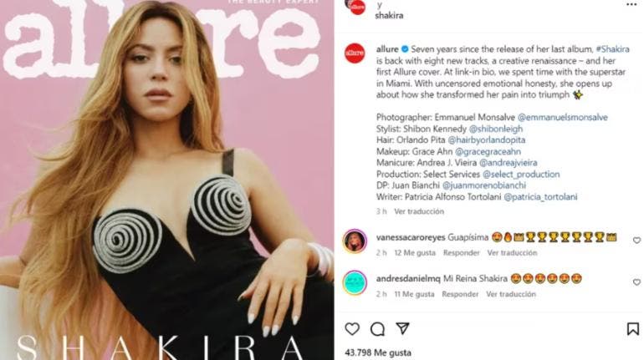The width and height of the screenshot is (644, 360).
Task: View vanessacaroreyes profile picture
Action: (355, 241)
